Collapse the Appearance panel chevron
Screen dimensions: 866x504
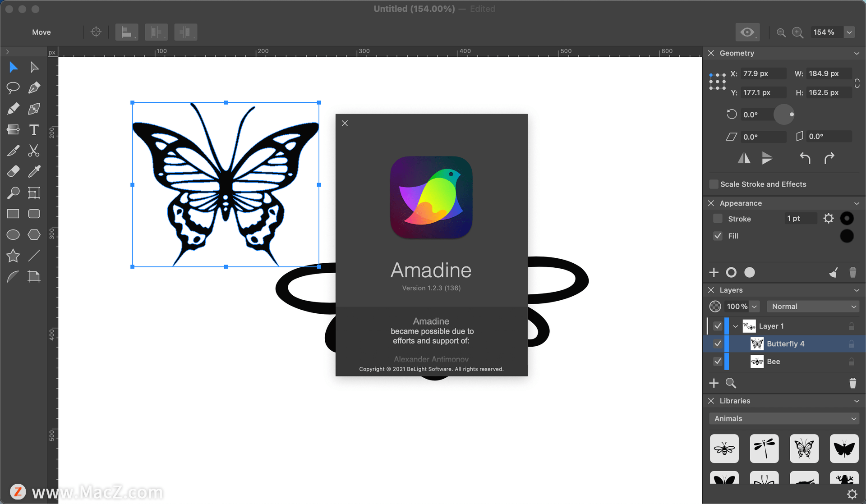(x=857, y=203)
